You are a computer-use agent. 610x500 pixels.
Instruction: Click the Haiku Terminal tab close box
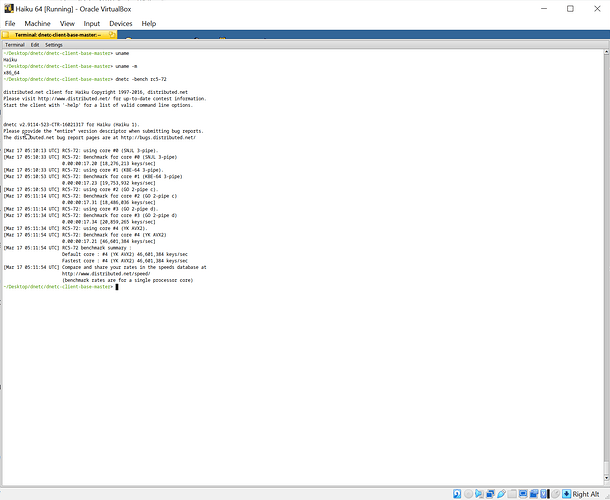[x=5, y=35]
